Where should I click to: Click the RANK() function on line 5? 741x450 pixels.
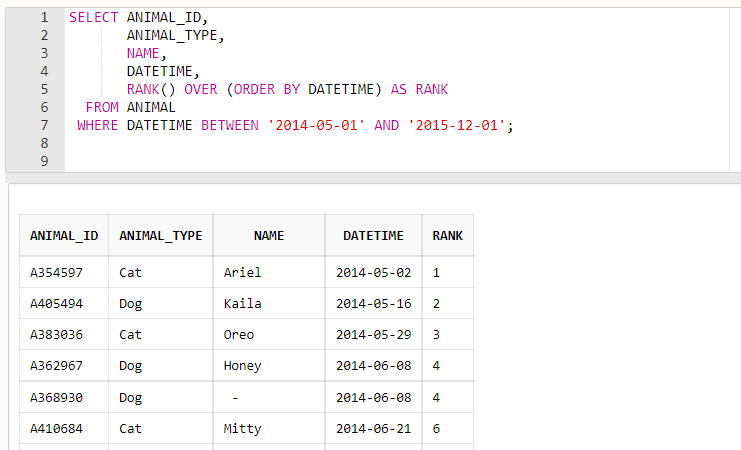point(151,89)
